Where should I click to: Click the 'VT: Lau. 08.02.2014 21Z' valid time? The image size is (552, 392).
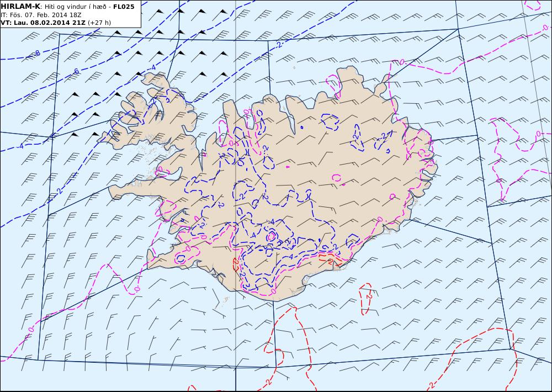pyautogui.click(x=43, y=23)
